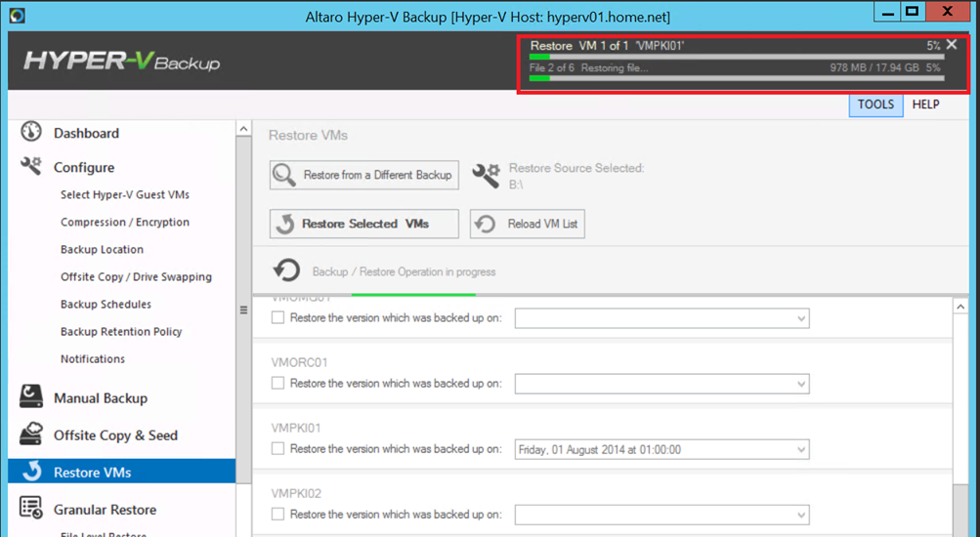
Task: Check the VMPKI02 restore version checkbox
Action: pos(277,514)
